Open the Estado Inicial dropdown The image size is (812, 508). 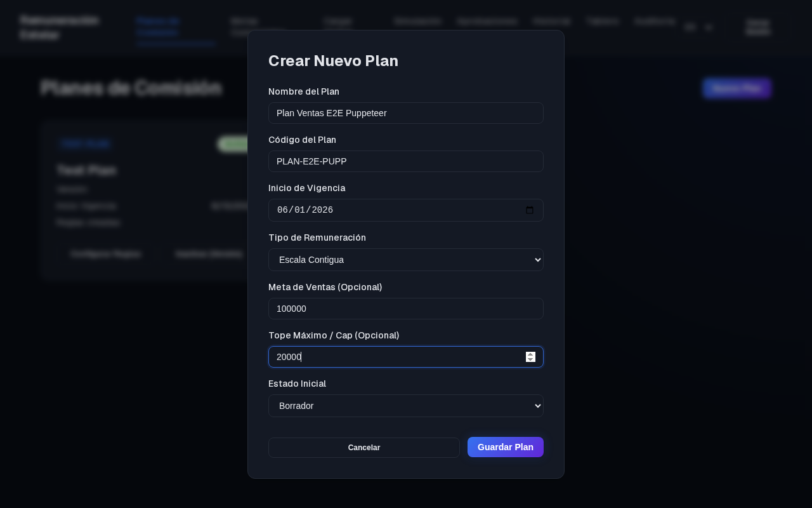tap(406, 406)
